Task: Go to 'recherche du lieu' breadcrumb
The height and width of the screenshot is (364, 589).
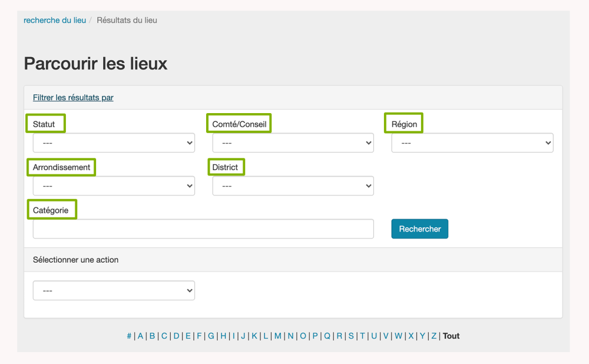Action: (x=55, y=20)
